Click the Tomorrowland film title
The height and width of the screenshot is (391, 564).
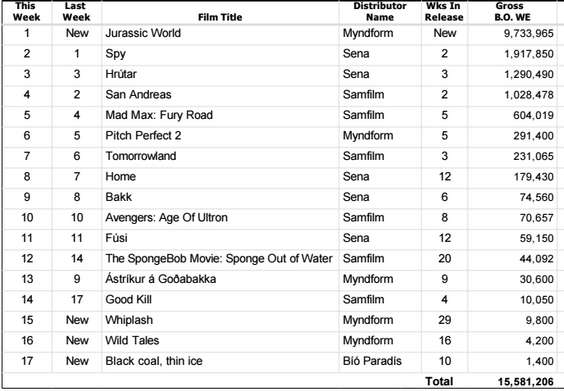pos(141,156)
